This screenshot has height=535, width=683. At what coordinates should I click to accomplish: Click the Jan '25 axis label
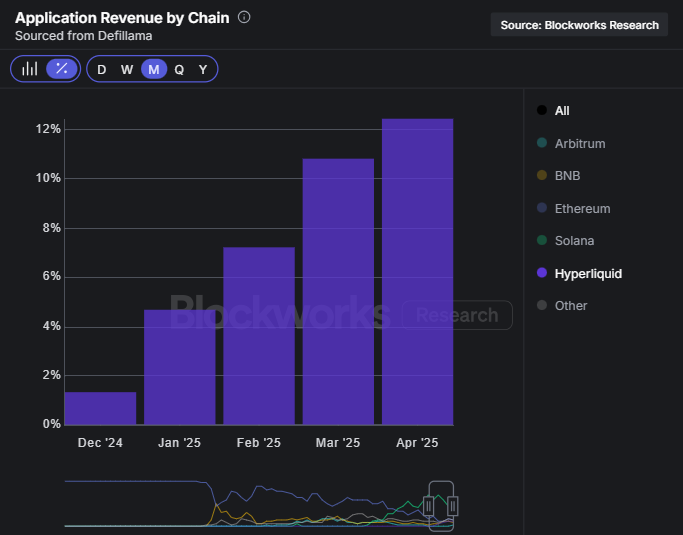[179, 443]
